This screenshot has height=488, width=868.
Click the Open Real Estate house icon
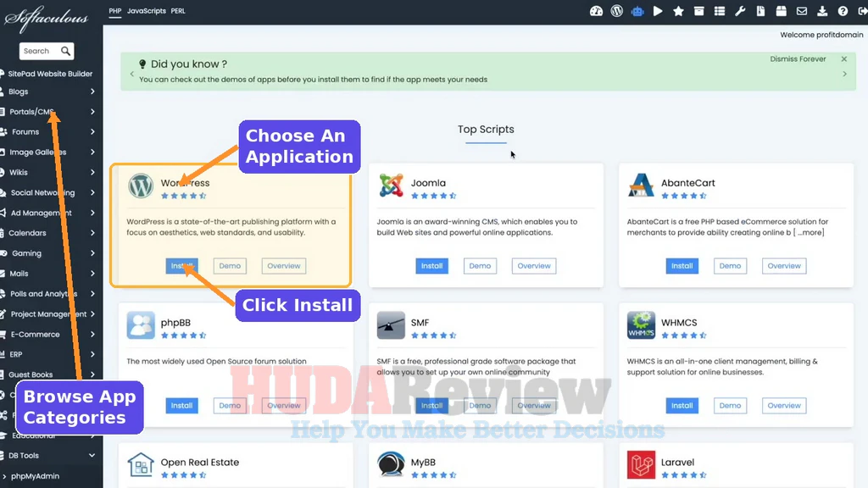[141, 465]
